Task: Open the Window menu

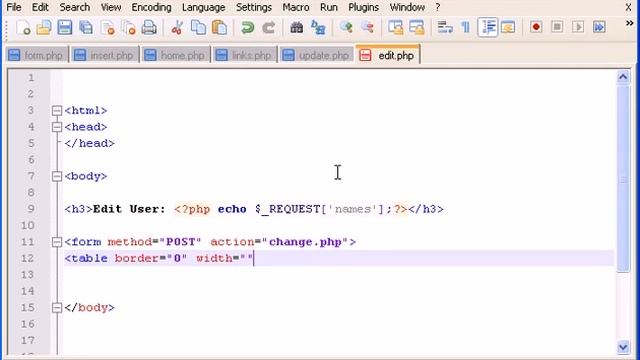Action: point(407,7)
